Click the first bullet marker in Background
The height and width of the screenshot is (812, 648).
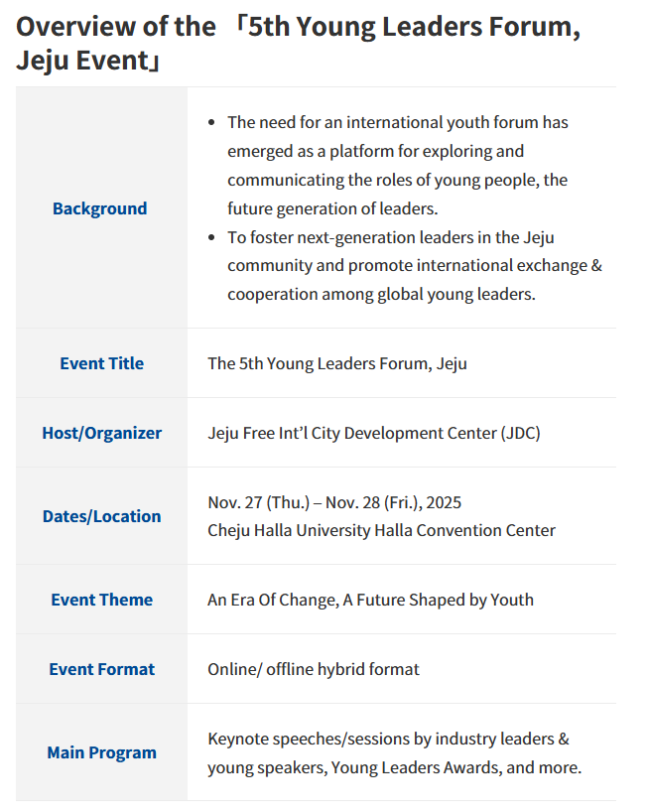pos(211,122)
